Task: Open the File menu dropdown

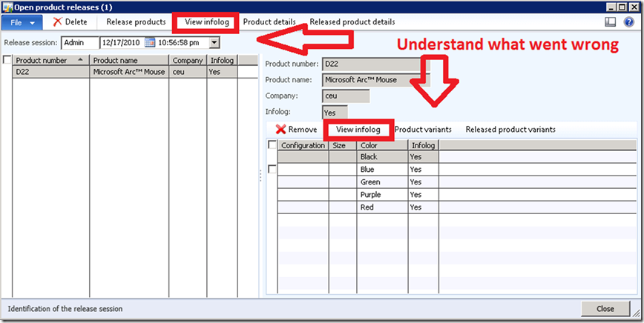Action: pos(23,22)
